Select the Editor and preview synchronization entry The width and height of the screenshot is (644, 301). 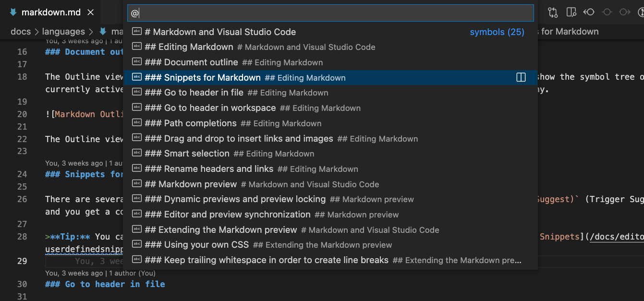pos(226,215)
